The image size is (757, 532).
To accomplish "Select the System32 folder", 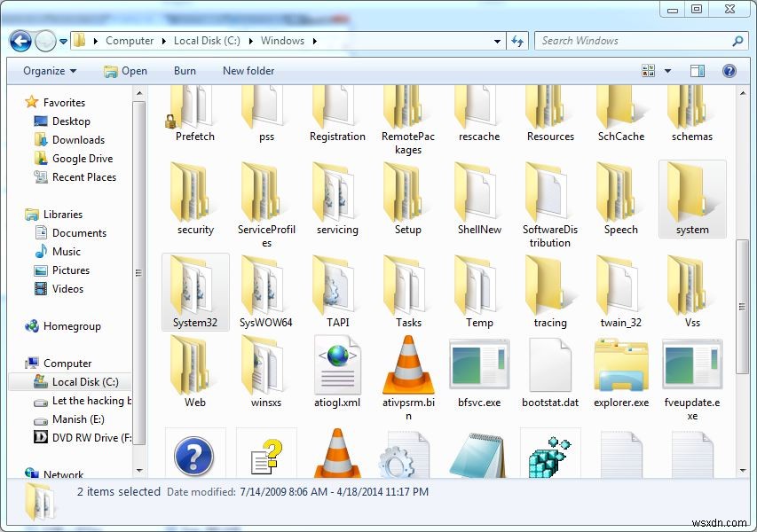I will (195, 292).
